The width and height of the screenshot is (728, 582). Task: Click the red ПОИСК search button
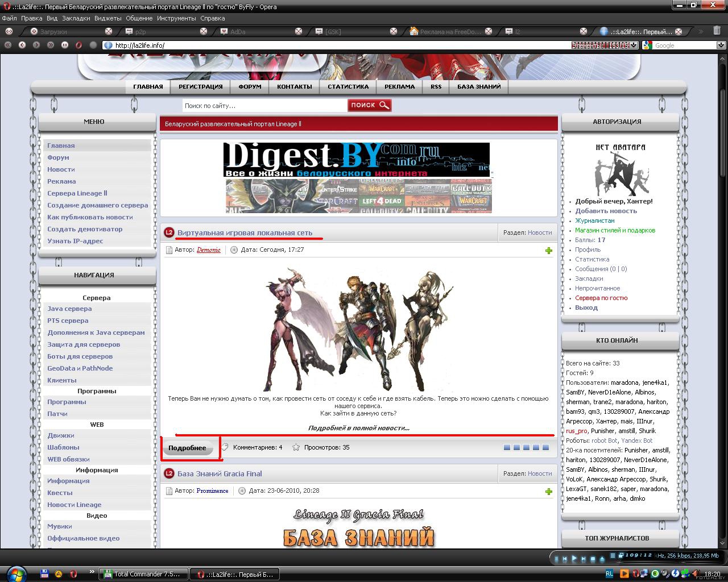(370, 105)
